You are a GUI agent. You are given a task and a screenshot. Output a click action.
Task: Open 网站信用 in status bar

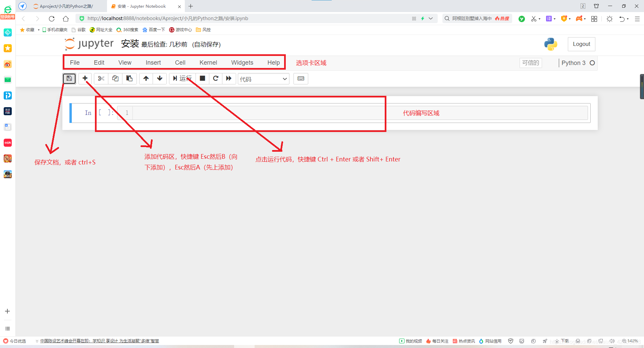tap(490, 341)
